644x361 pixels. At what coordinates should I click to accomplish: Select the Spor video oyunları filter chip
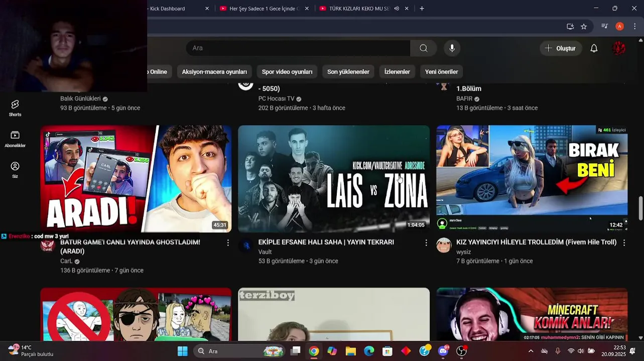point(287,72)
